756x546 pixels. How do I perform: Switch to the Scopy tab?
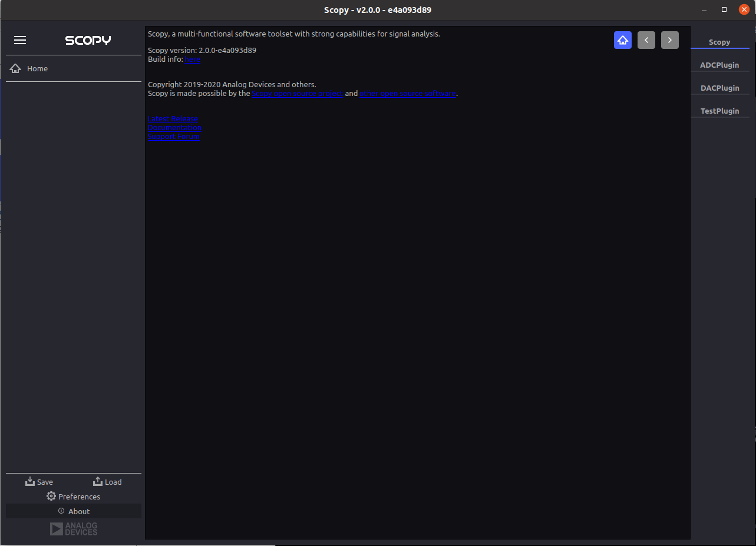pyautogui.click(x=719, y=42)
